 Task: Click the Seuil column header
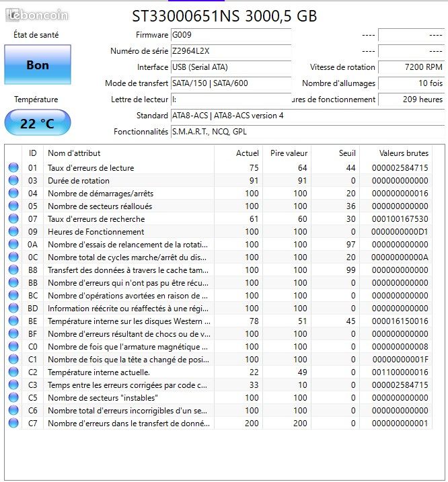tap(336, 153)
